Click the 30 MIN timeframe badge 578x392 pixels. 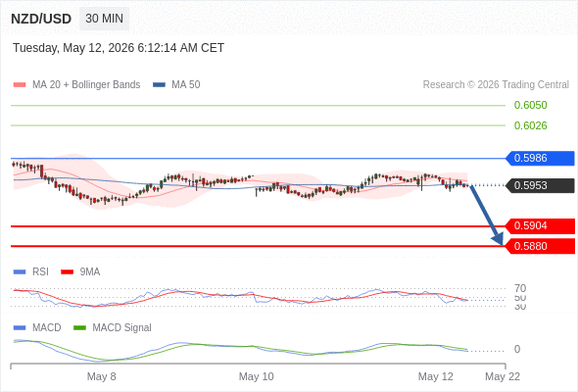(x=104, y=19)
